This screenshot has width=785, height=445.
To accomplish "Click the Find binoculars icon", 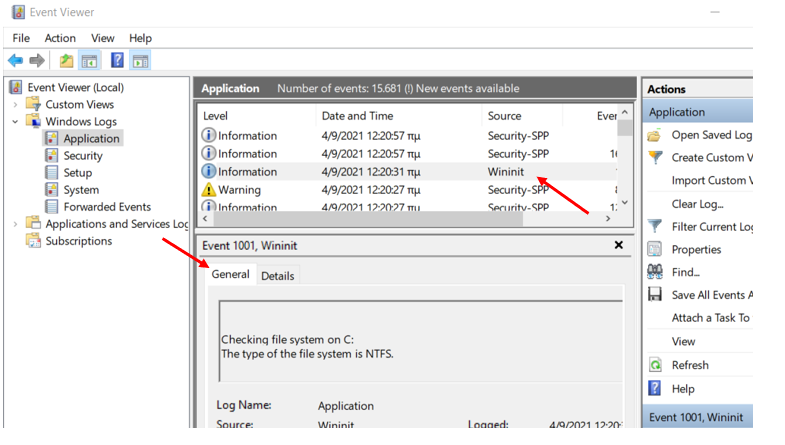I will (x=655, y=272).
